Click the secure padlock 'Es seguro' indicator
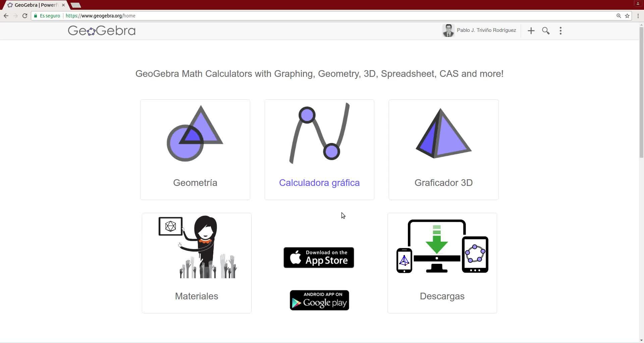644x343 pixels. 47,16
